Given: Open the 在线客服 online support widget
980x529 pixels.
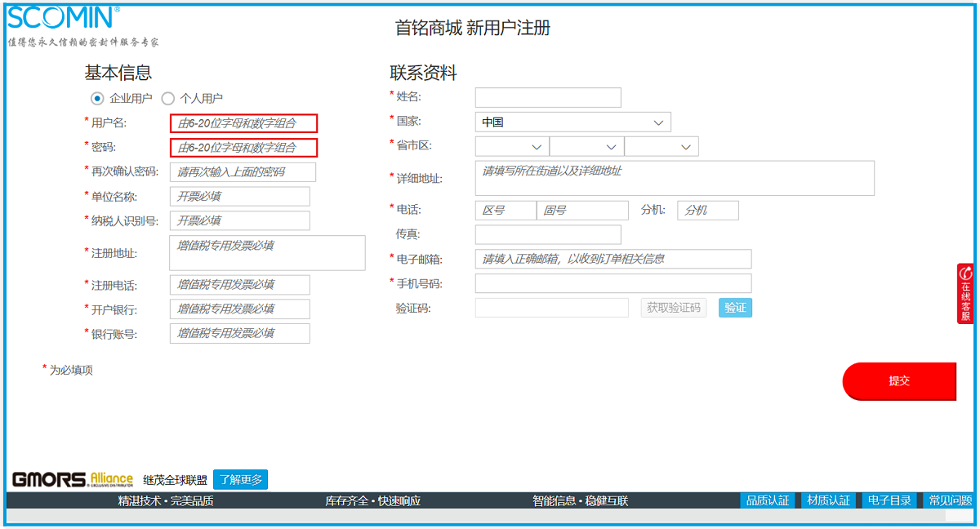Looking at the screenshot, I should pos(965,294).
